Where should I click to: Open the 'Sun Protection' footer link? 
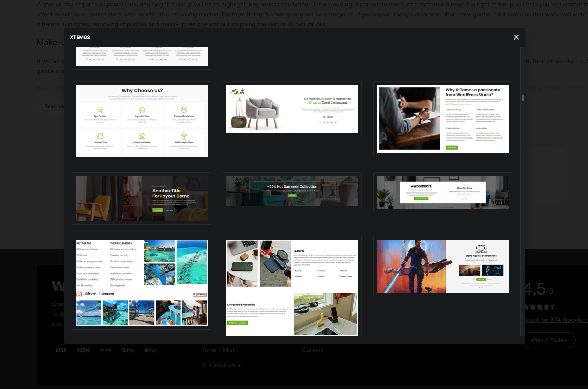tap(222, 365)
